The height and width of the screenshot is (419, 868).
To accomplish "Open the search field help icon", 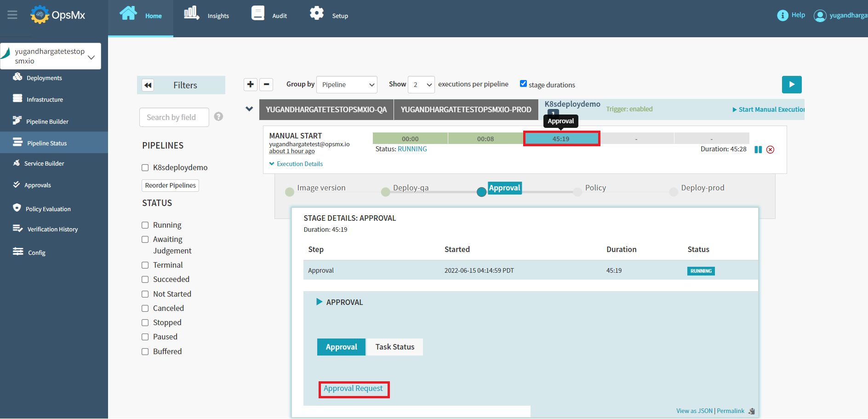I will pos(219,117).
